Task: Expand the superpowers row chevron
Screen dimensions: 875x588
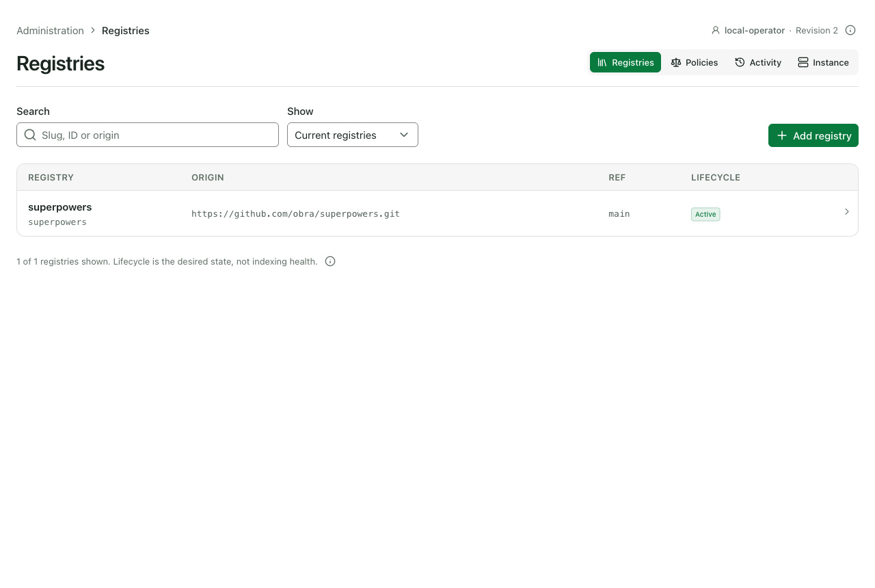Action: (x=847, y=212)
